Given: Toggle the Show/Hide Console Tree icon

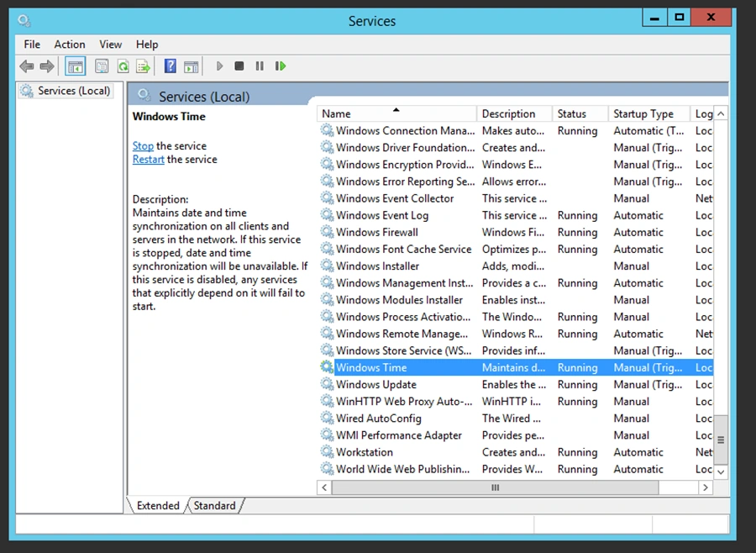Looking at the screenshot, I should [x=76, y=66].
